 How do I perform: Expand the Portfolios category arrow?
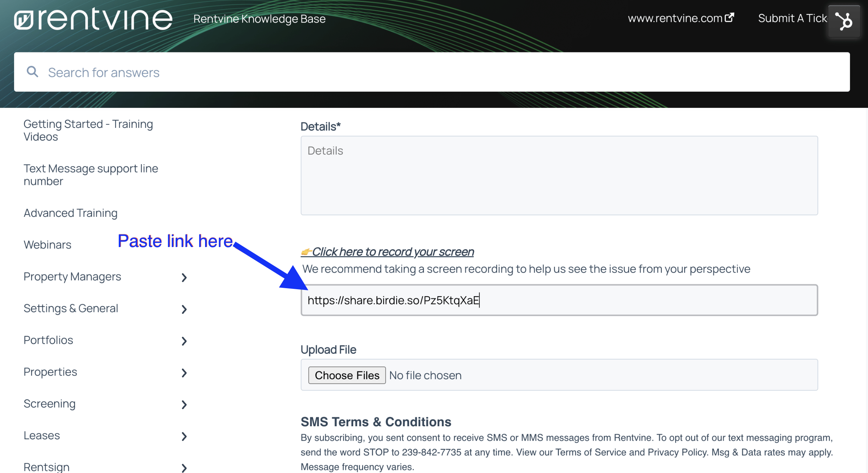(x=184, y=341)
